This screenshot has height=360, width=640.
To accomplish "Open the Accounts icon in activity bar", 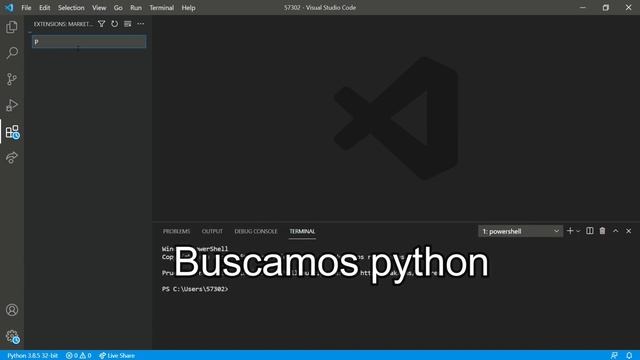I will coord(12,310).
